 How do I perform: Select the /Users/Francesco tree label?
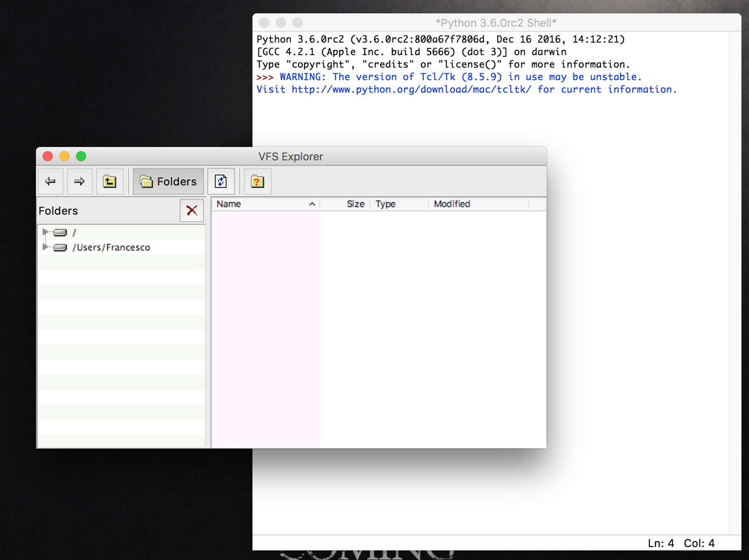112,247
